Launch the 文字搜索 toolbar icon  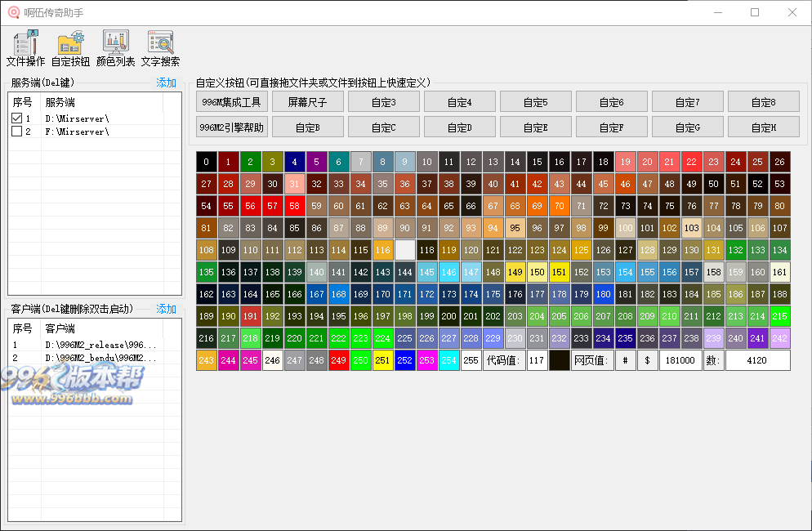click(x=160, y=48)
